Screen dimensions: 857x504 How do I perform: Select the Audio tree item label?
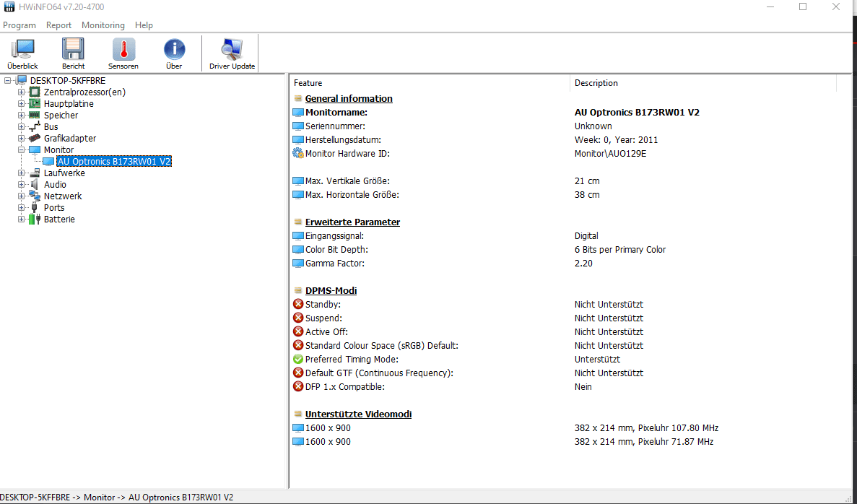tap(55, 185)
